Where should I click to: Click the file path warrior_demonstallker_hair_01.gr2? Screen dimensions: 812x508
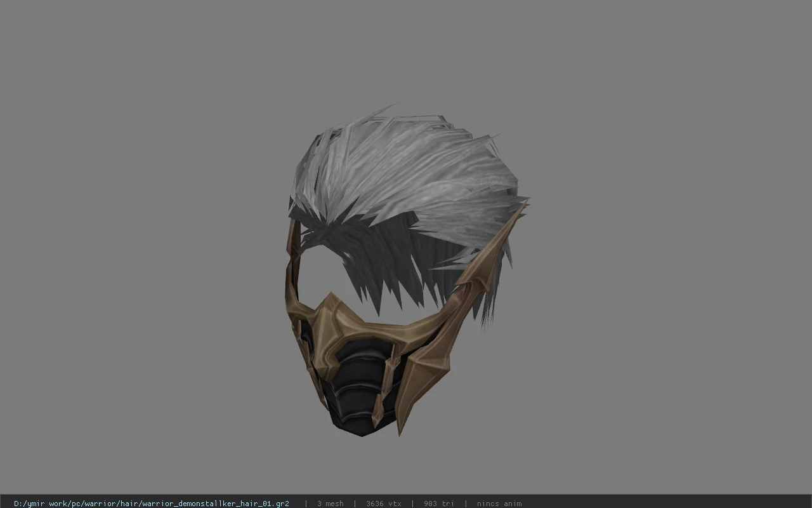point(151,504)
